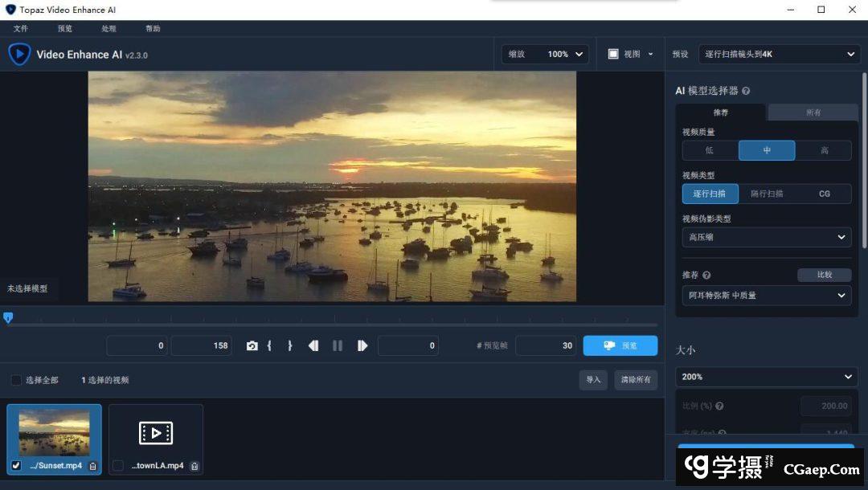
Task: Check the townLA.mp4 video checkbox
Action: click(x=118, y=466)
